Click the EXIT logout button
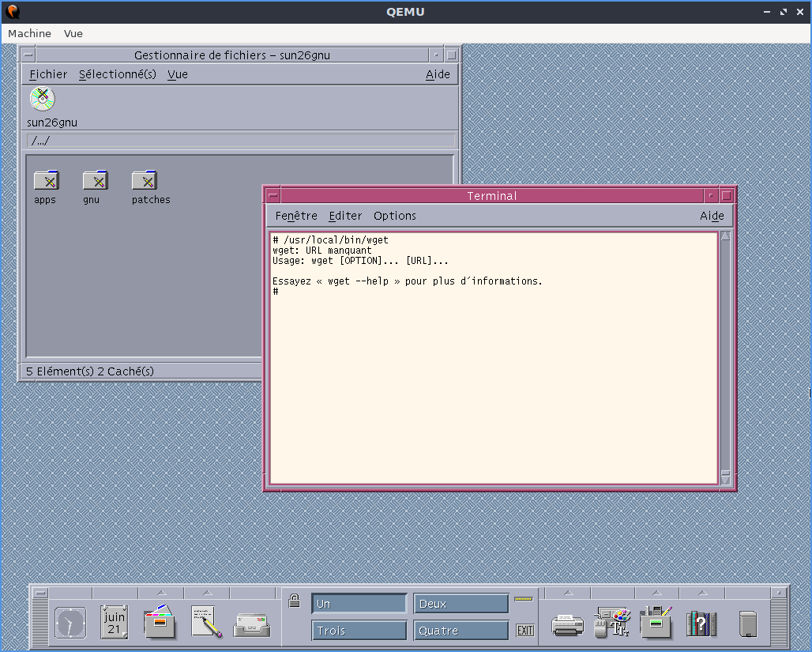812x652 pixels. tap(525, 630)
